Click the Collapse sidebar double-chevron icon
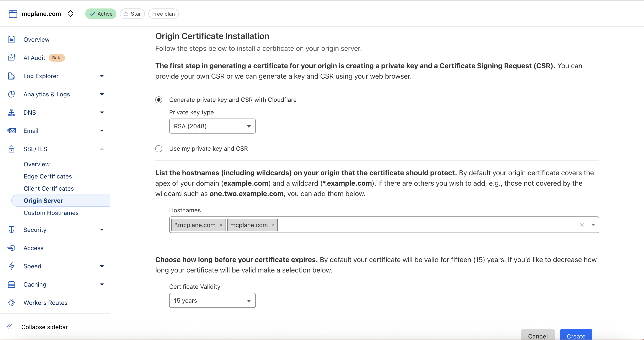 click(10, 327)
